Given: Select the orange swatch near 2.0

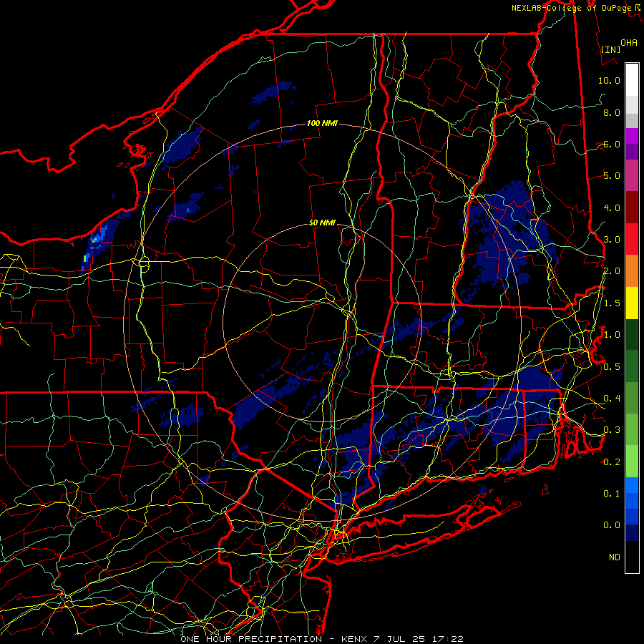Looking at the screenshot, I should [632, 271].
